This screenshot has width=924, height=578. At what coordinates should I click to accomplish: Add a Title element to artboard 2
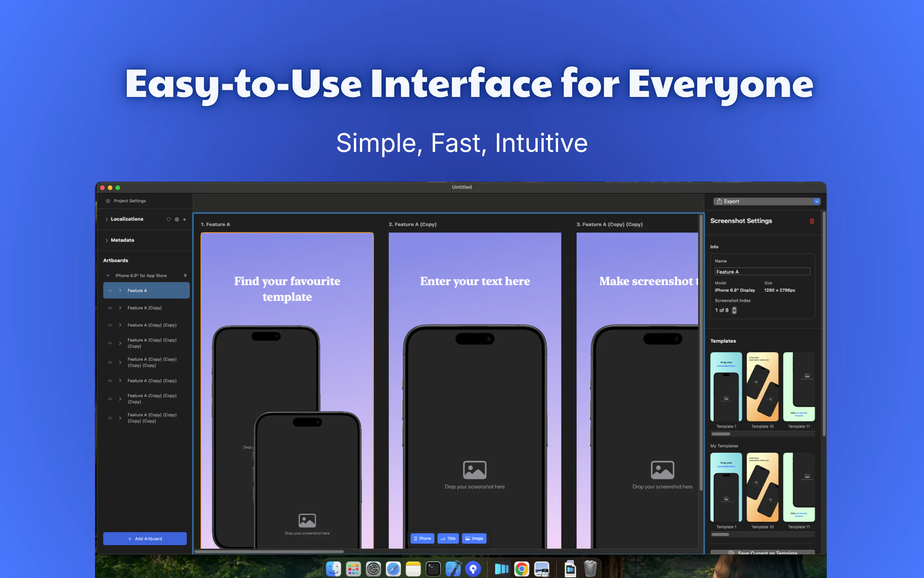tap(448, 538)
